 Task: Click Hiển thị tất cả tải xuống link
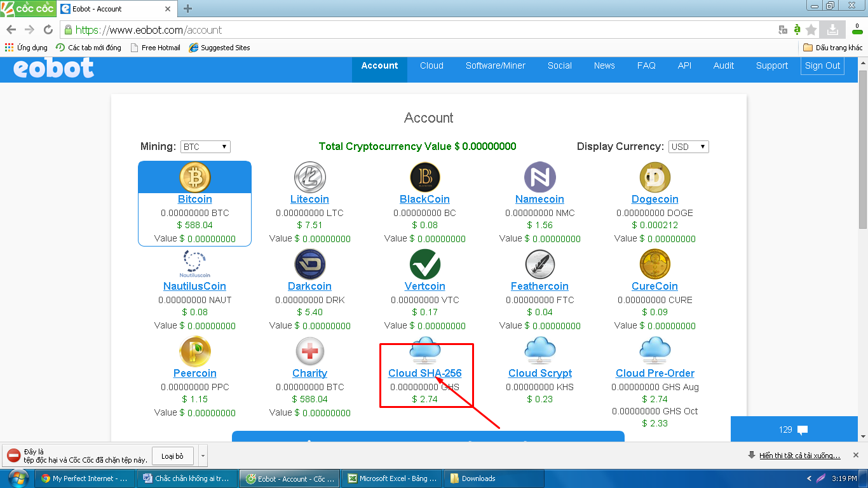[x=799, y=456]
